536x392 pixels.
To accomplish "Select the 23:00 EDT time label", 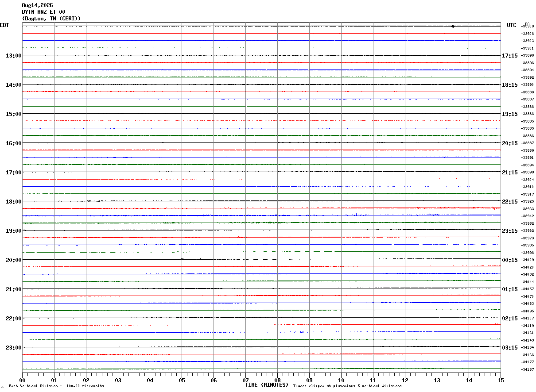I will (x=13, y=348).
